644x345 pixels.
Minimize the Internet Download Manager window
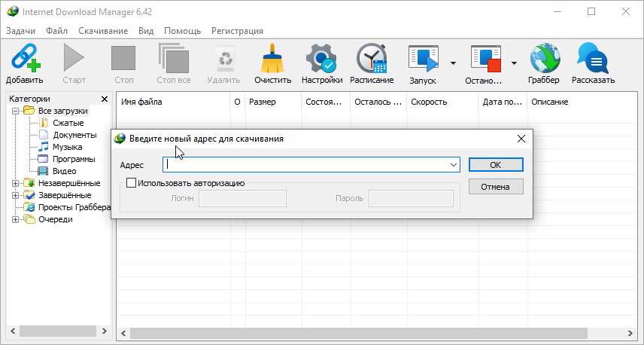[x=557, y=11]
